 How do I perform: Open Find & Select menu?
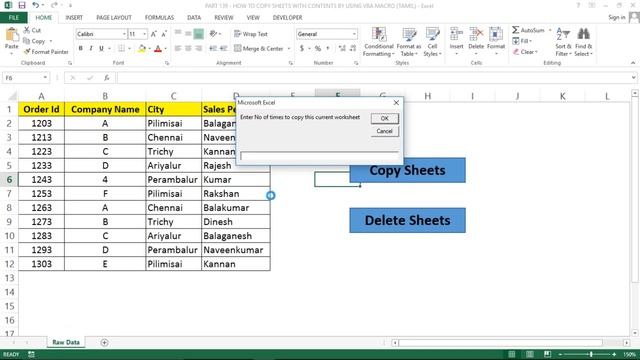(x=583, y=42)
